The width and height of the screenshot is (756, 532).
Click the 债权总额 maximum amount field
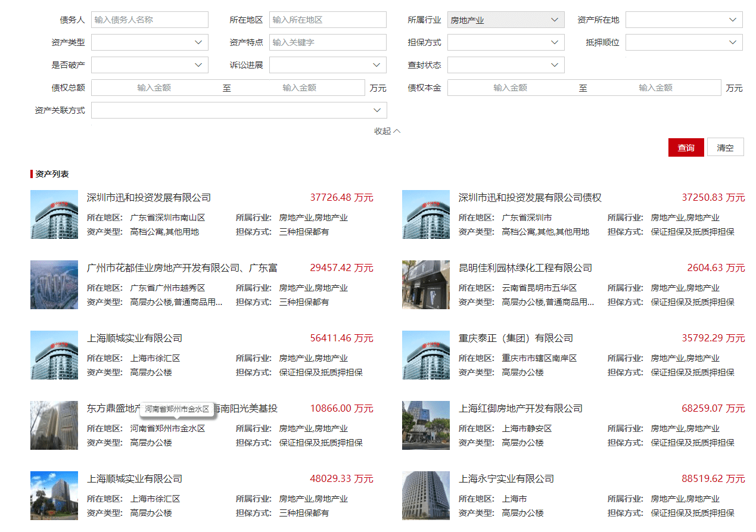(300, 88)
